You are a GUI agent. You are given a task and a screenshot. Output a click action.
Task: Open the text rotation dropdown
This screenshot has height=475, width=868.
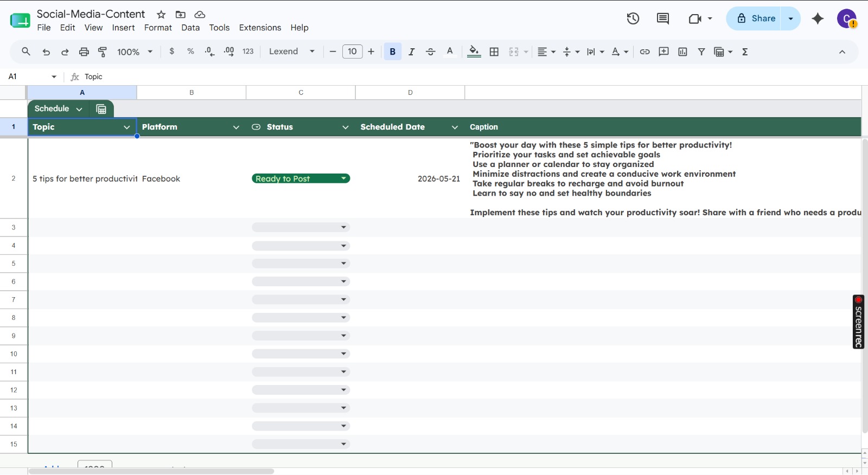(x=620, y=52)
